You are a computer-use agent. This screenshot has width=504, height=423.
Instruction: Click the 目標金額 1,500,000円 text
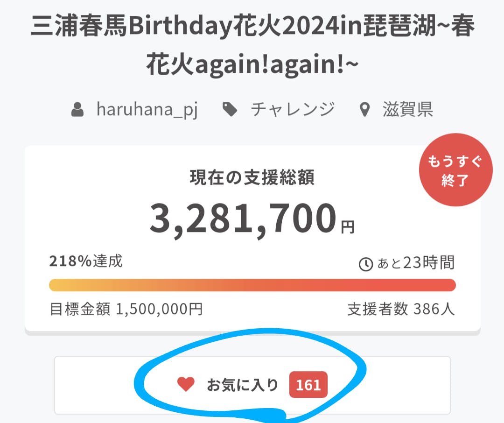click(126, 309)
